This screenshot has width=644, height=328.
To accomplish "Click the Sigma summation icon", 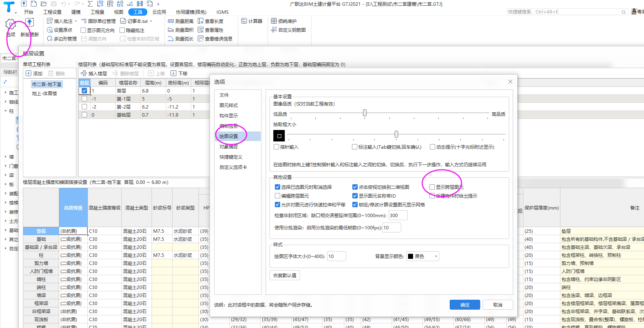I will pos(90,4).
